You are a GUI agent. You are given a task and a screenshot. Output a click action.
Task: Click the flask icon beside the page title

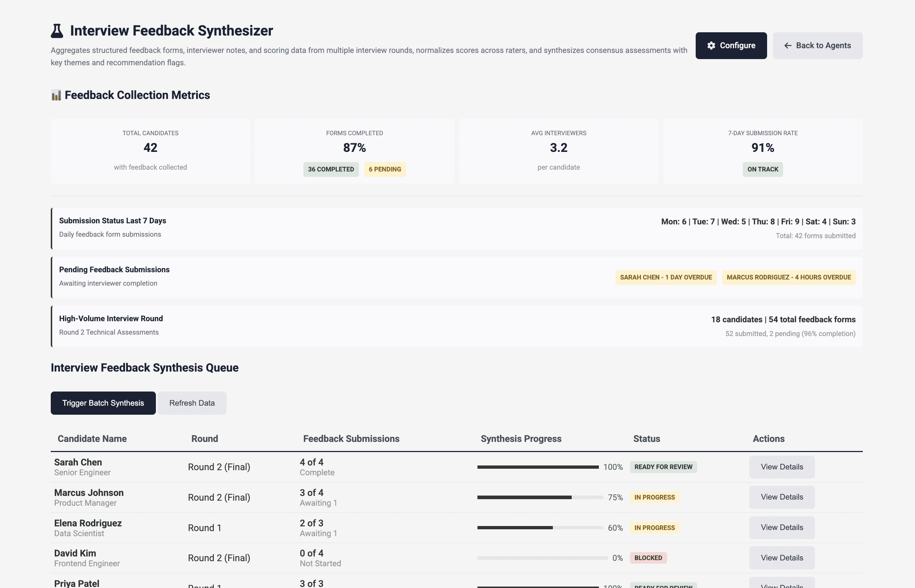click(x=57, y=30)
